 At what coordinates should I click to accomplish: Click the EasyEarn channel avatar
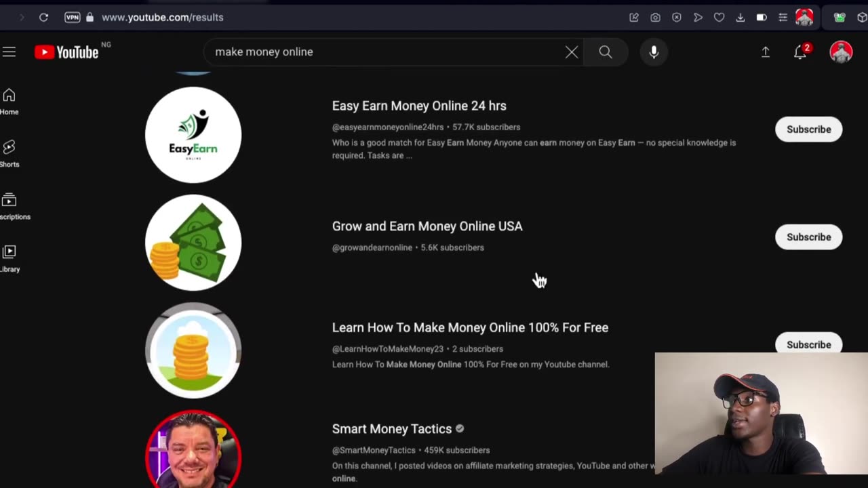coord(193,135)
